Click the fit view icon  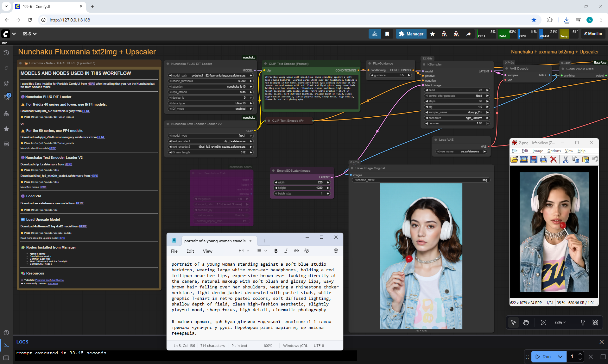(543, 322)
